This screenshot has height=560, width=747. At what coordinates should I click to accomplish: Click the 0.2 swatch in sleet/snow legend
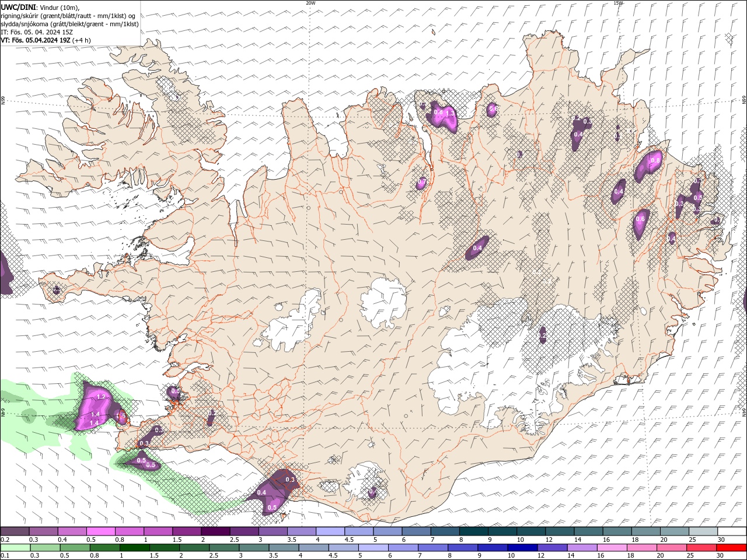(15, 531)
